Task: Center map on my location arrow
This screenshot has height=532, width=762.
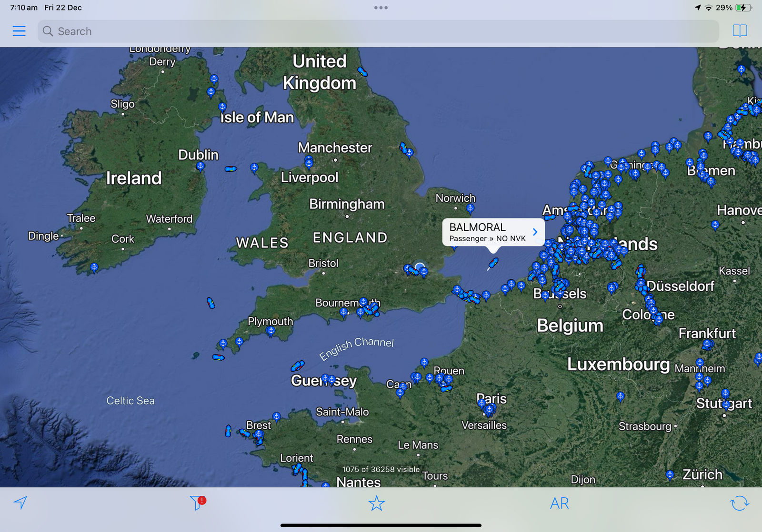Action: 20,502
